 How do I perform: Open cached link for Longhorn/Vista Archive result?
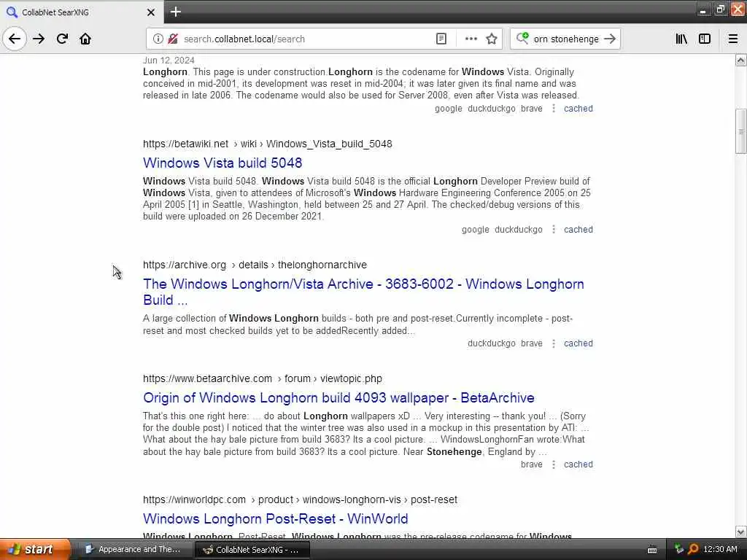578,343
